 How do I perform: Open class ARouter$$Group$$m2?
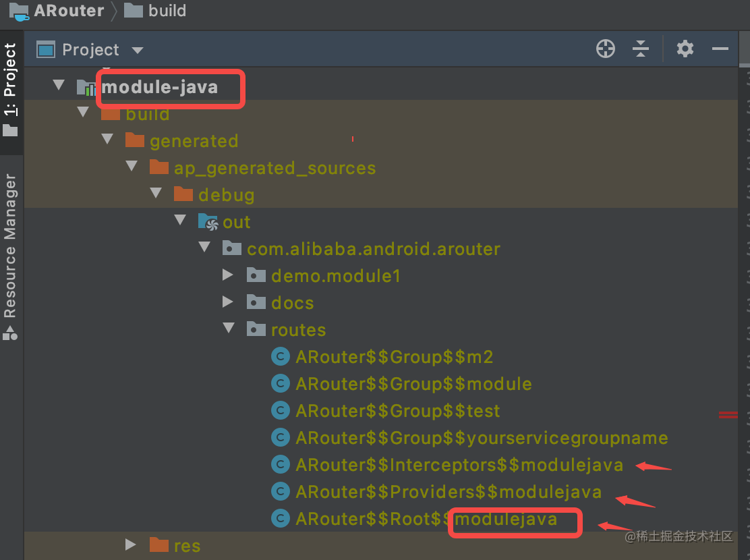tap(394, 357)
